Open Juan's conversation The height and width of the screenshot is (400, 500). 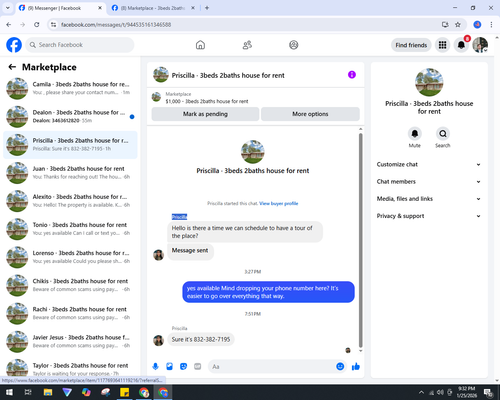(x=70, y=173)
